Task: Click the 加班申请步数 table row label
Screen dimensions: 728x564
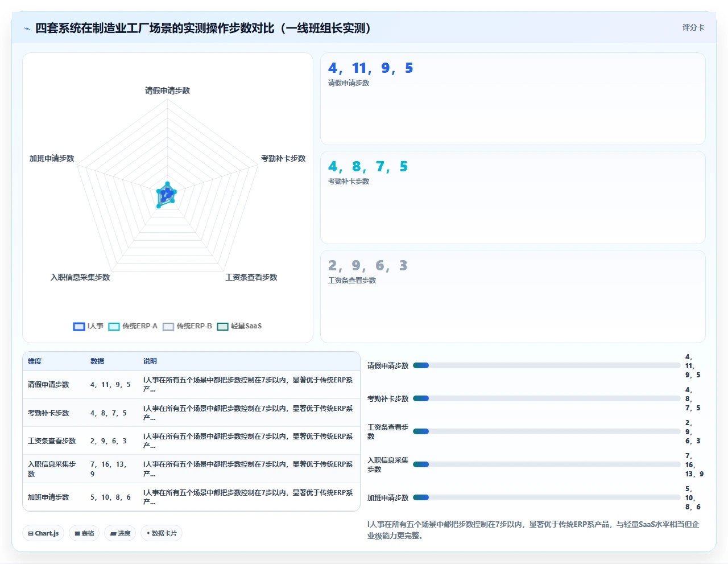Action: pos(48,497)
